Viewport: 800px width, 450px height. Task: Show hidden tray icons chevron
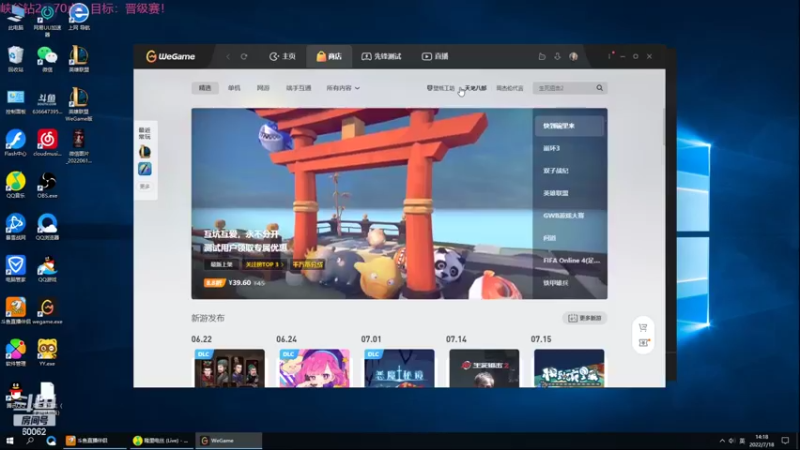722,441
